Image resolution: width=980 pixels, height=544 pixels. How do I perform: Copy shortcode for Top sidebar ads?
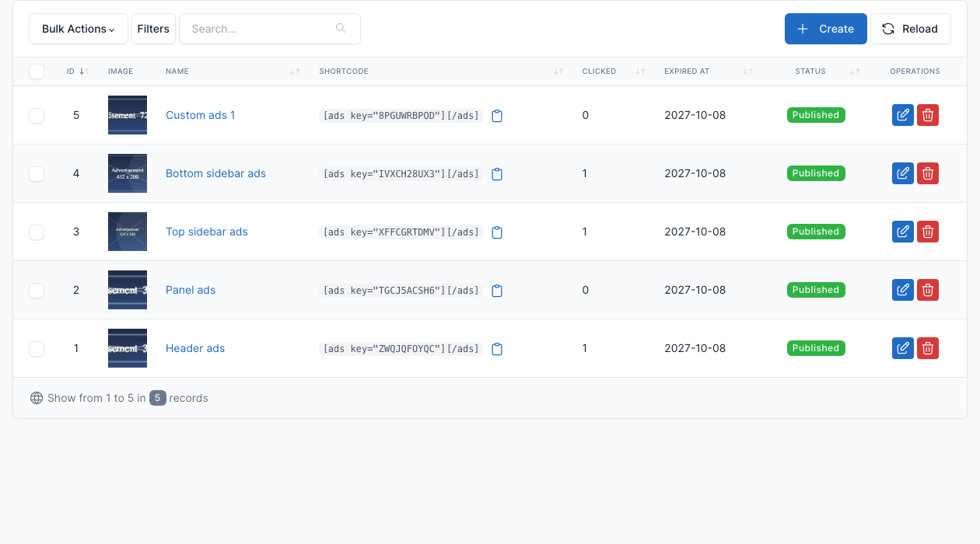[498, 232]
